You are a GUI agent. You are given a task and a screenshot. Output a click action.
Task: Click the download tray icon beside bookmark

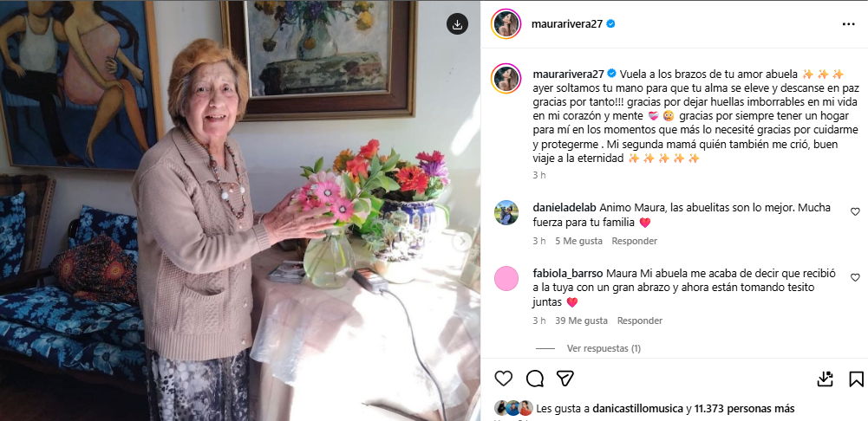(x=826, y=379)
